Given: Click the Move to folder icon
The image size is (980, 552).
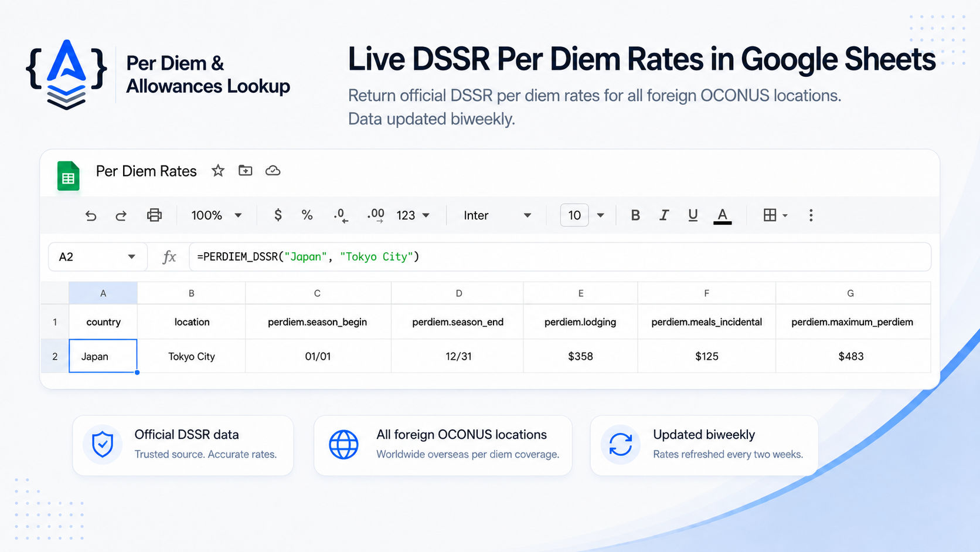Looking at the screenshot, I should 246,171.
